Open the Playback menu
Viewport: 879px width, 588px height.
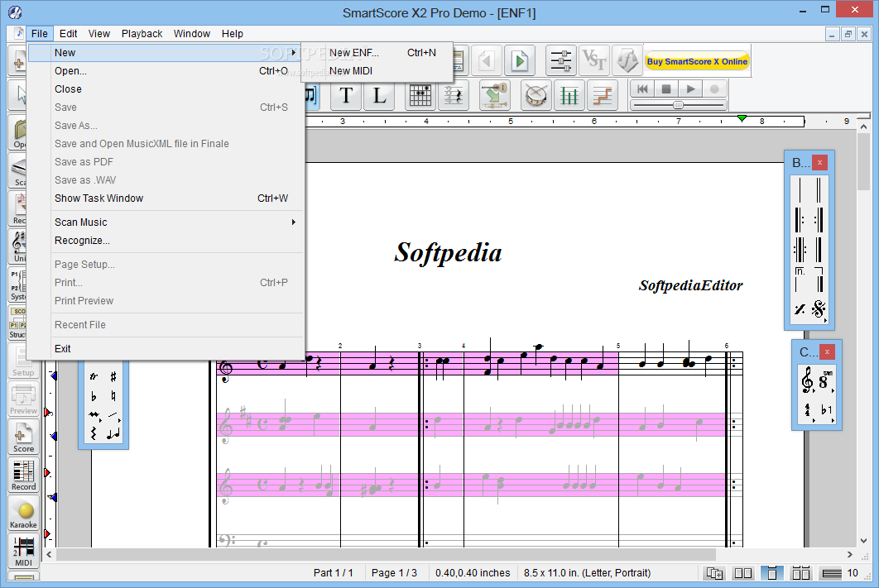pyautogui.click(x=142, y=34)
